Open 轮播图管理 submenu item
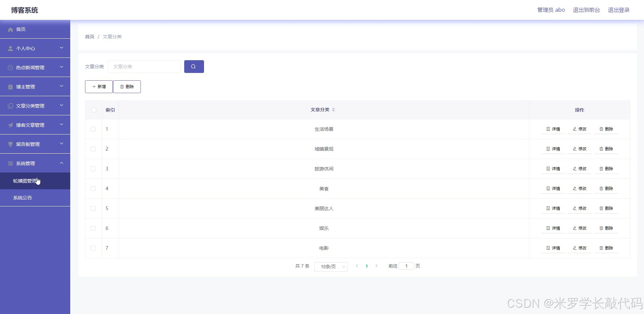 click(x=35, y=181)
